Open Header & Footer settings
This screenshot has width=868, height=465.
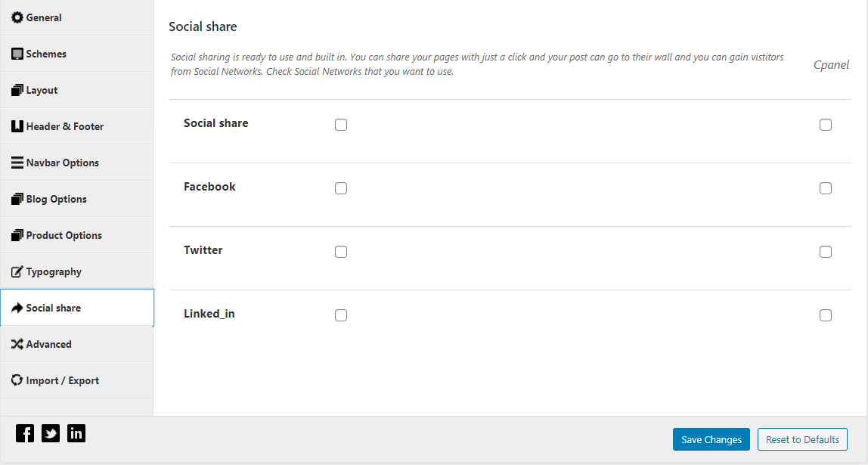(x=76, y=126)
